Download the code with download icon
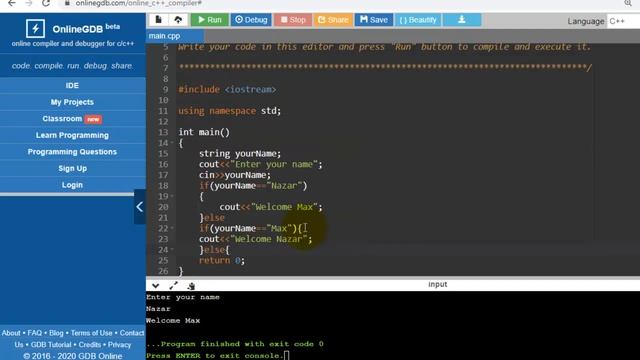The height and width of the screenshot is (360, 640). [462, 20]
